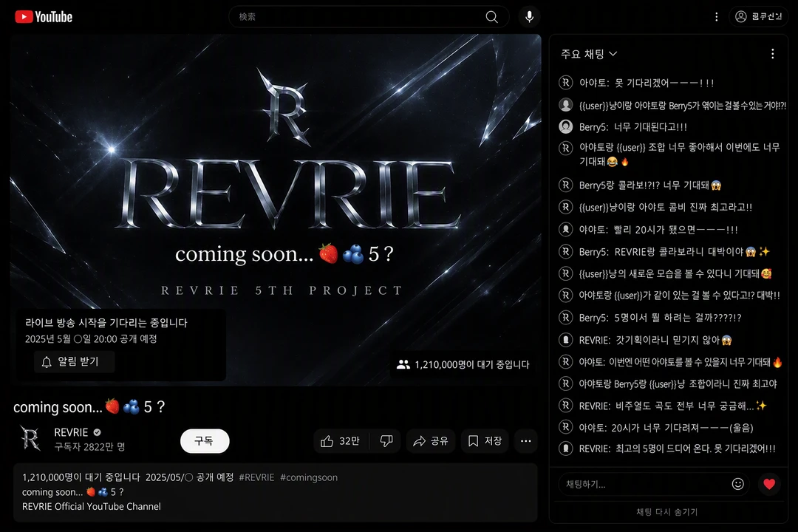Click the thumbs-down dislike icon
798x532 pixels.
[386, 441]
